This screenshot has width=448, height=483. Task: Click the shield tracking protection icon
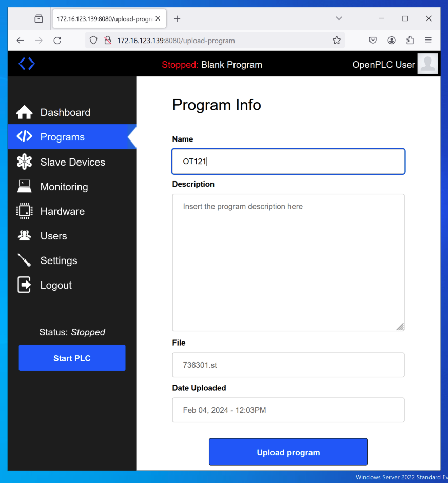(x=93, y=41)
